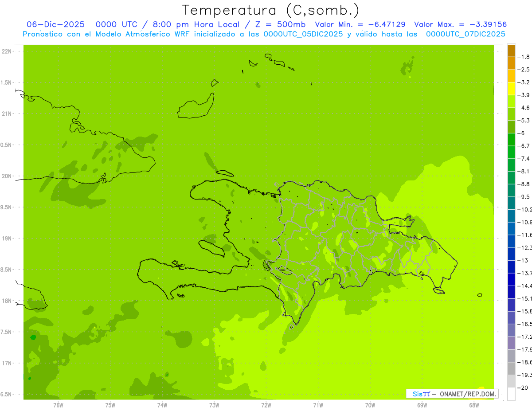Viewport: 532px width, 411px height.
Task: Click the '-3.9' legend value
Action: (x=524, y=95)
